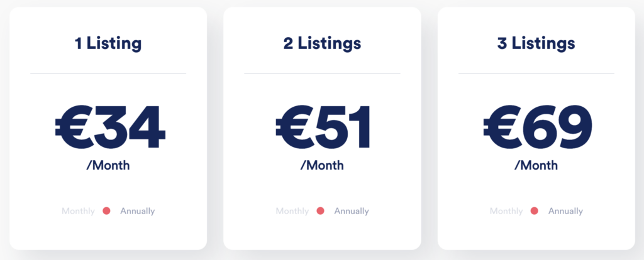Click "/Month" under the €34 price

click(x=108, y=166)
